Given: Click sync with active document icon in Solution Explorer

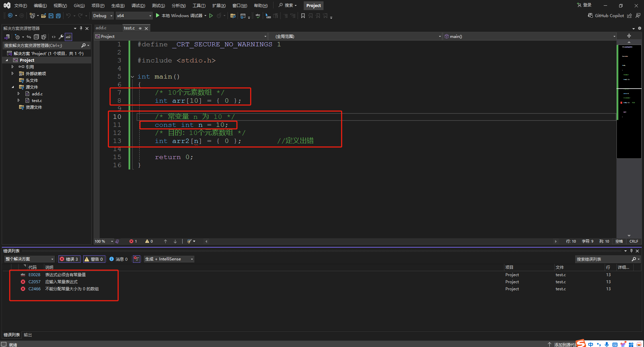Looking at the screenshot, I should coord(29,37).
